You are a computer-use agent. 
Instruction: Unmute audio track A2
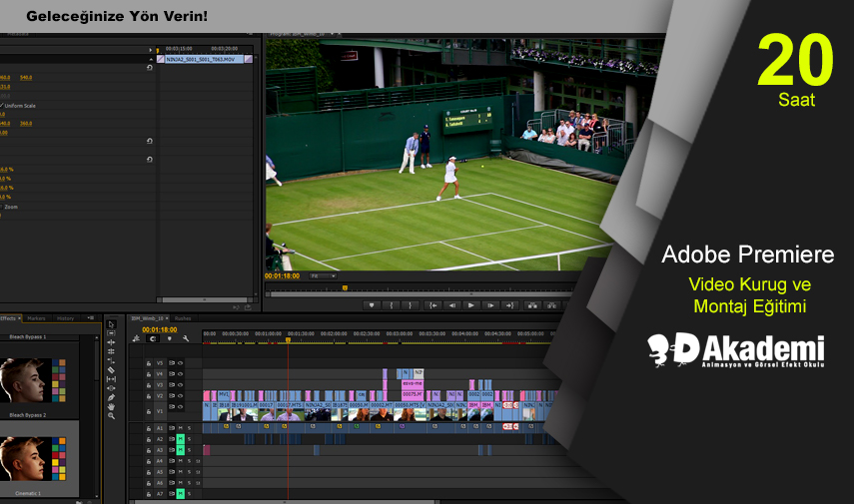[x=180, y=439]
